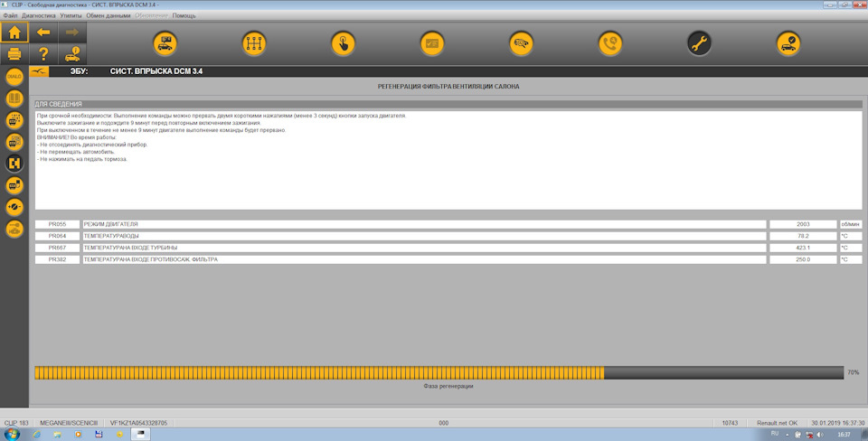
Task: Select the PR055 parameter code
Action: [x=57, y=225]
